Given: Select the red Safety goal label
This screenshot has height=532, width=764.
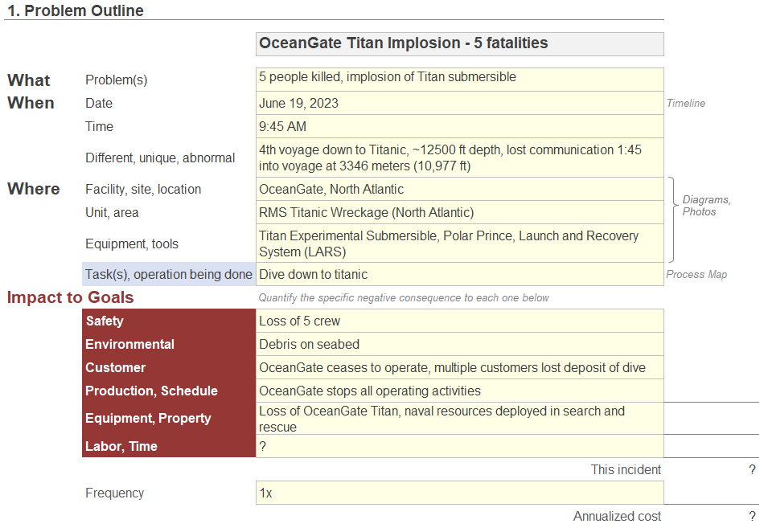Looking at the screenshot, I should (x=169, y=321).
